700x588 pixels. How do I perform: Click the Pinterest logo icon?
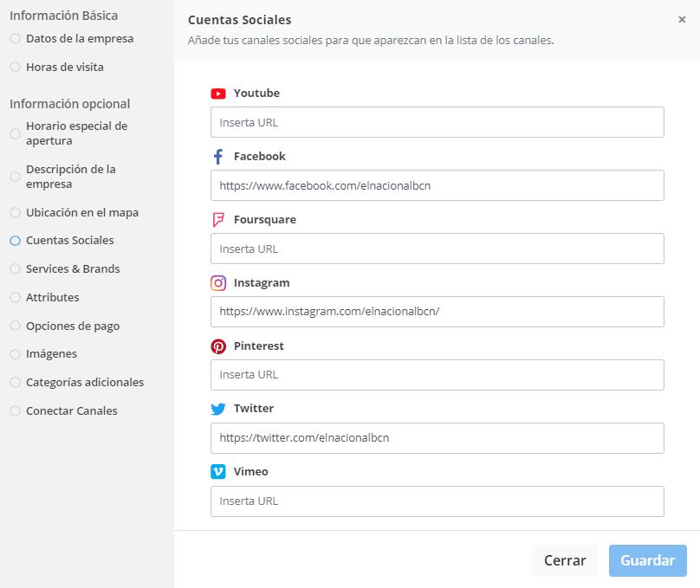(218, 346)
